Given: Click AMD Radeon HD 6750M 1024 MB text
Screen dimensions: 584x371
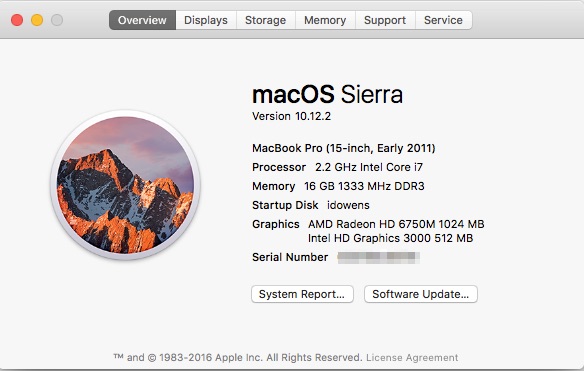Looking at the screenshot, I should [x=396, y=224].
